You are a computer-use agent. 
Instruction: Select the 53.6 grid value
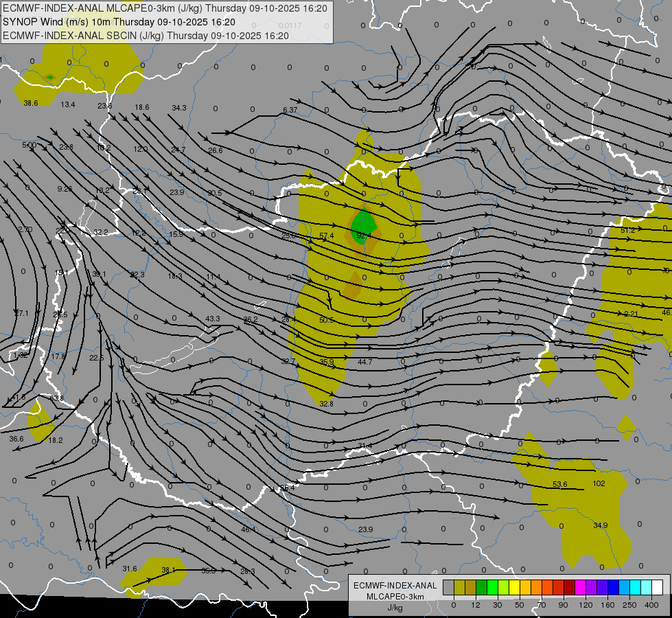point(559,484)
